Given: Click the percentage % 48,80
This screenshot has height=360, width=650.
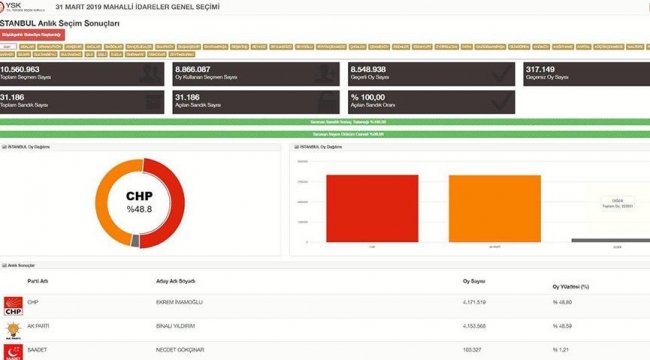Looking at the screenshot, I should 562,302.
